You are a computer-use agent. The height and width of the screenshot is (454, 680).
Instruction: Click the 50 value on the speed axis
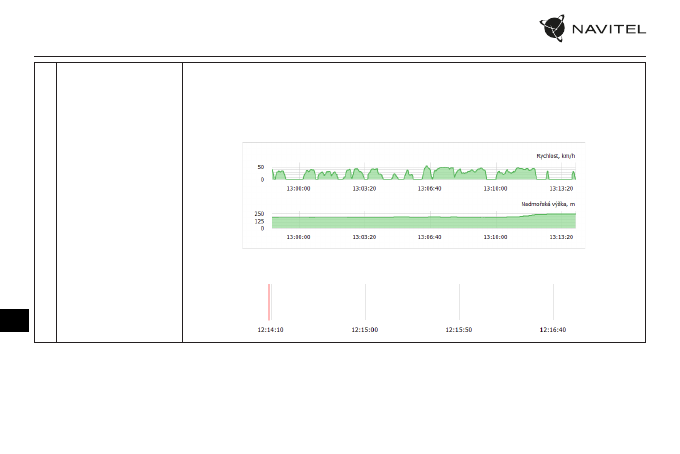(261, 167)
